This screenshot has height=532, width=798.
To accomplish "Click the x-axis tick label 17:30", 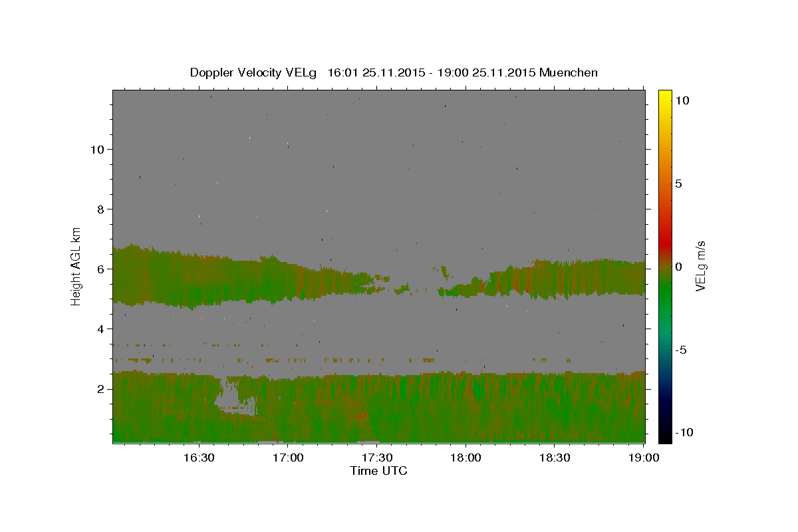I will point(377,458).
